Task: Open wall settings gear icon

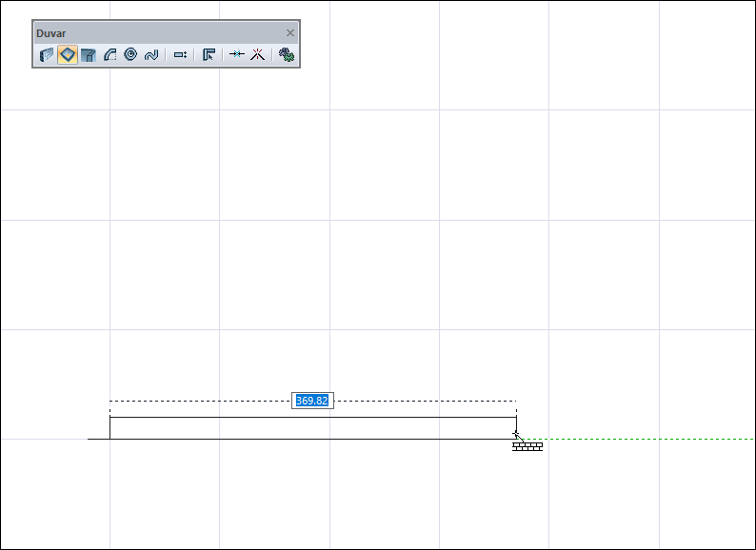Action: [x=286, y=55]
